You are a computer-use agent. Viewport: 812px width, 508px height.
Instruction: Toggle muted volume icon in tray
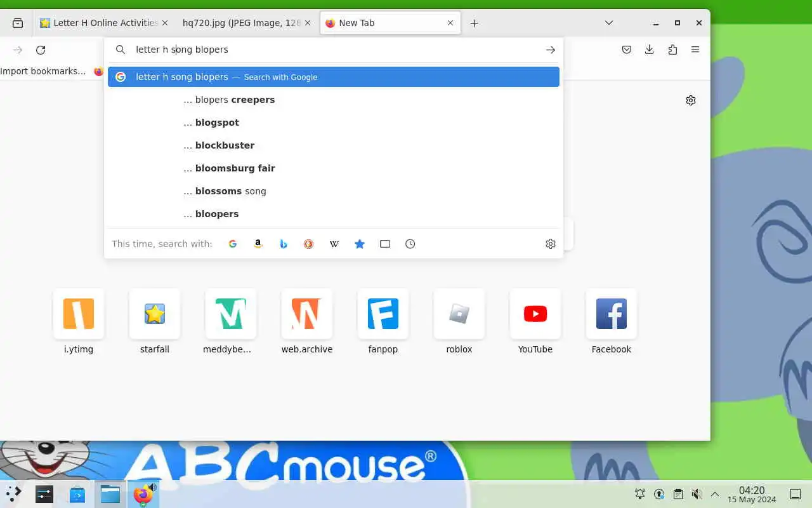697,494
